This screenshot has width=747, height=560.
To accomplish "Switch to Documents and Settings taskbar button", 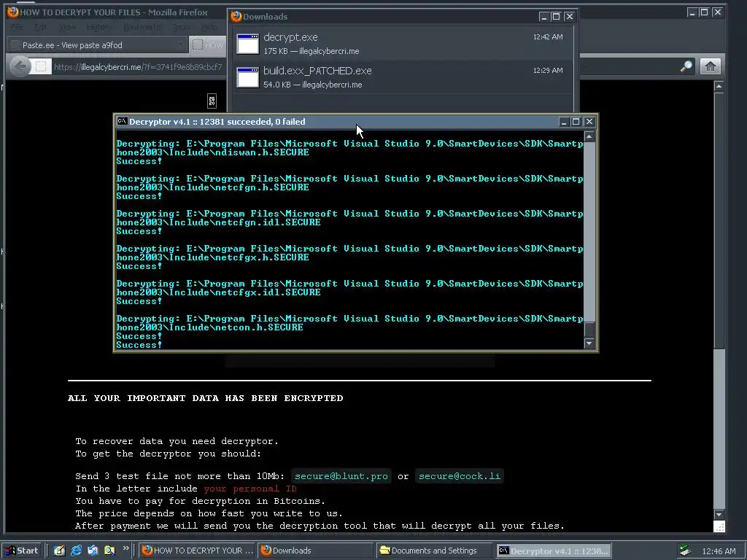I will pos(434,551).
